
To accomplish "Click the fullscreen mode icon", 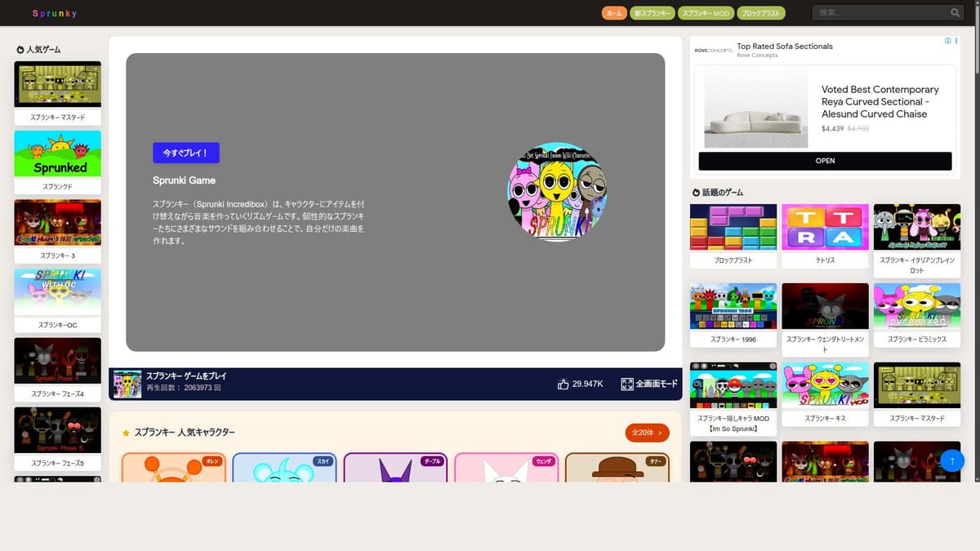I will [627, 384].
